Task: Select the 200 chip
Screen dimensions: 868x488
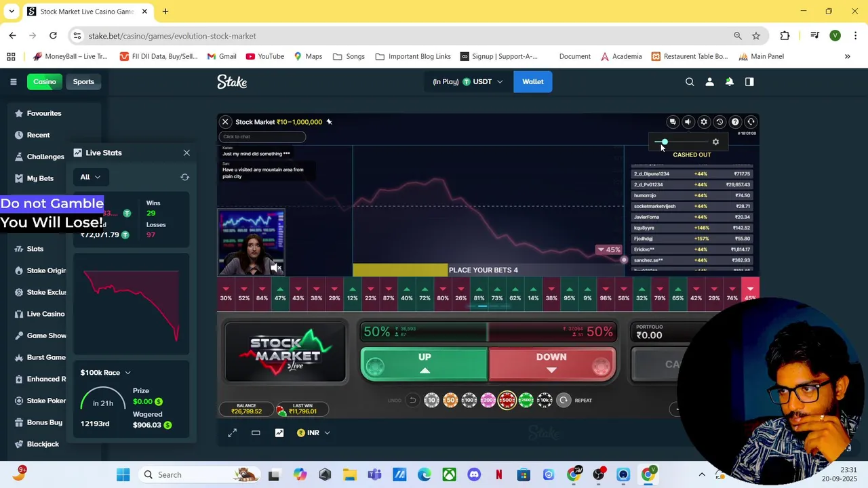Action: (488, 401)
